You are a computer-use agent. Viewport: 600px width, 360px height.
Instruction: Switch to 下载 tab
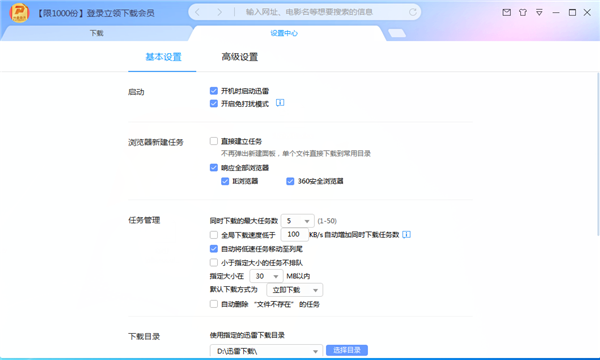[96, 33]
